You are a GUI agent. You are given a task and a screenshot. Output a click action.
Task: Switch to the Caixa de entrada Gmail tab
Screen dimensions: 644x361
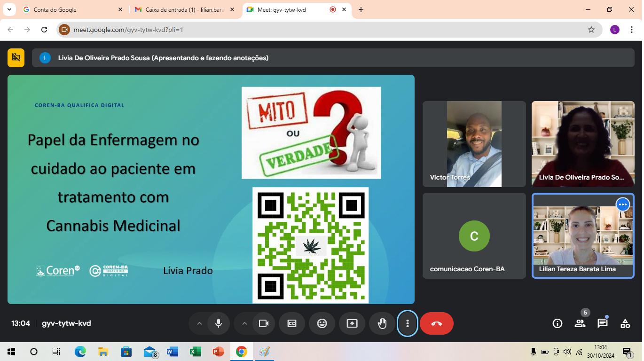[x=185, y=9]
